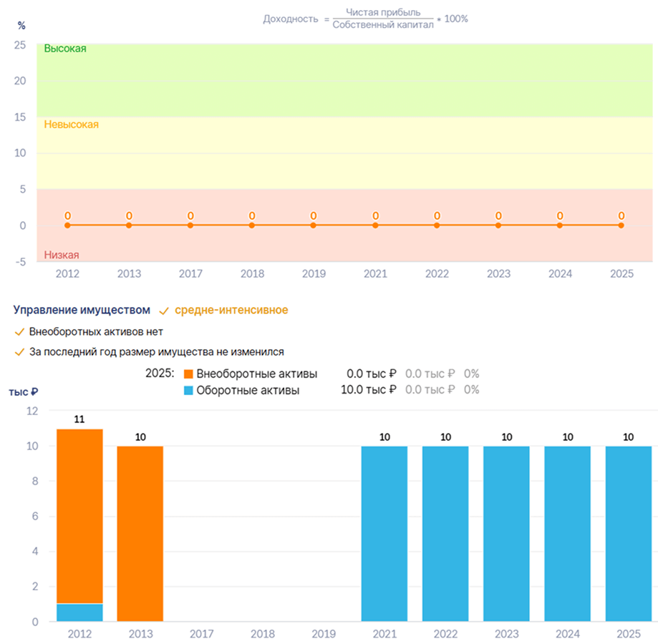Click the green zone label Высокая

[65, 49]
